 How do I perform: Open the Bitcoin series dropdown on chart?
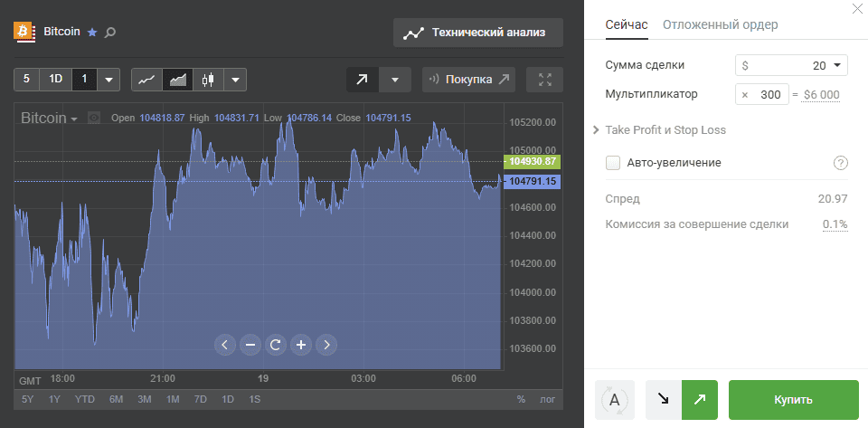pyautogui.click(x=49, y=118)
